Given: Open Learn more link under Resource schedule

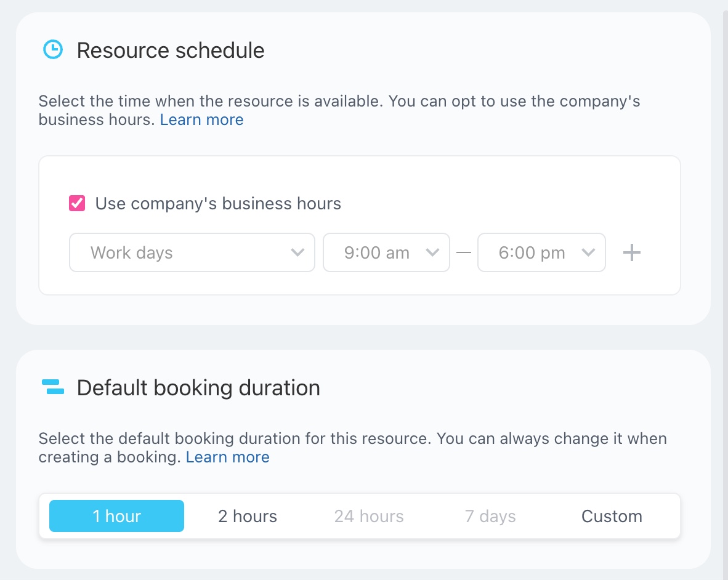Looking at the screenshot, I should tap(201, 119).
